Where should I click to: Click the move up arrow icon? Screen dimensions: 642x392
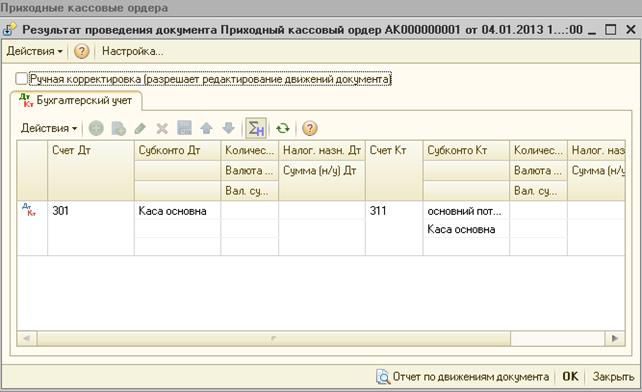point(206,128)
